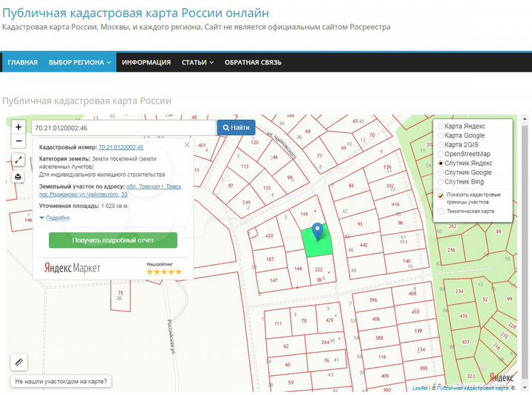Activate the ruler measurement tool
This screenshot has width=532, height=395.
click(19, 362)
